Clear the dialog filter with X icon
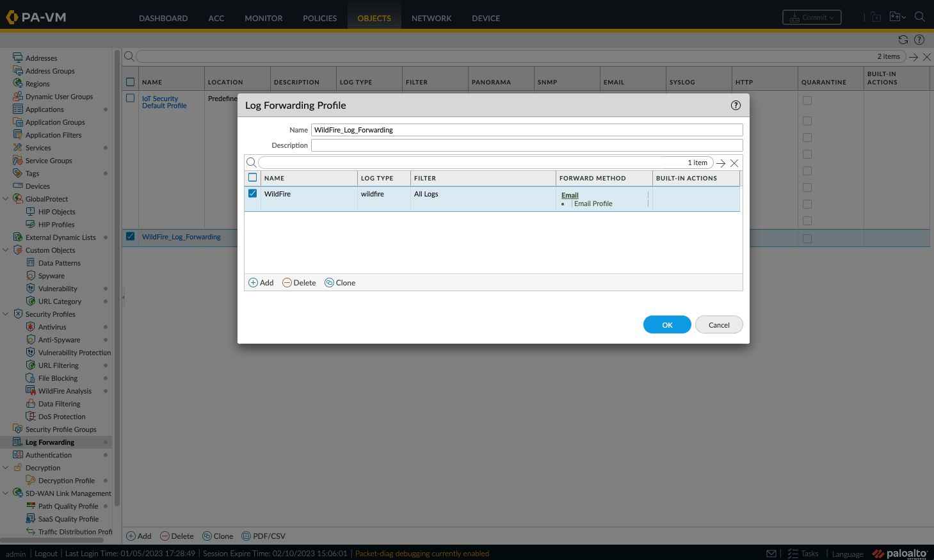This screenshot has width=934, height=560. point(734,163)
